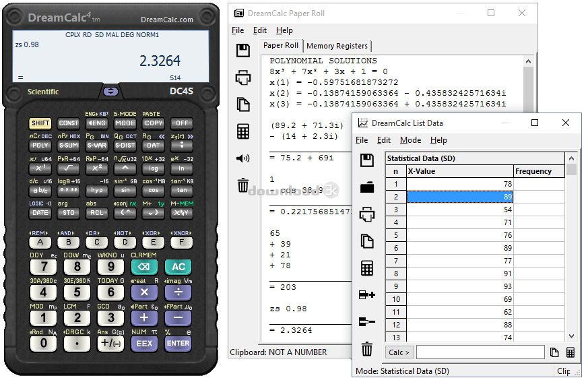The image size is (588, 380).
Task: Click the copy icon in List Data sidebar
Action: 367,241
